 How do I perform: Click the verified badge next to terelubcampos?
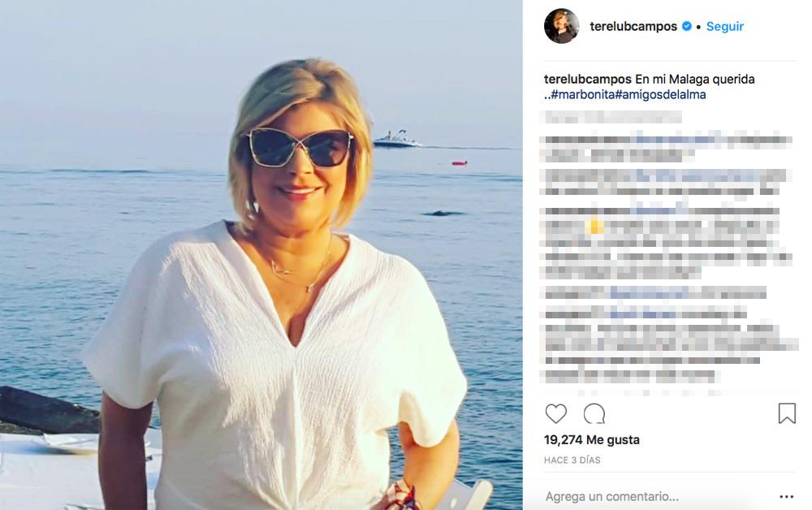point(687,27)
